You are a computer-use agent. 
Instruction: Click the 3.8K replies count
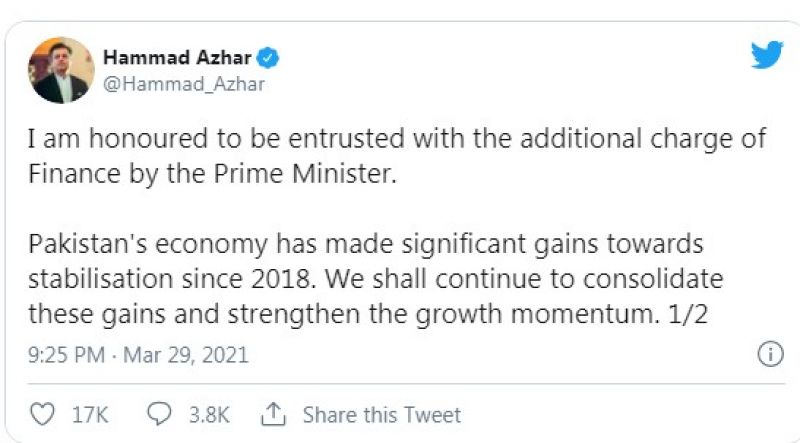point(206,414)
